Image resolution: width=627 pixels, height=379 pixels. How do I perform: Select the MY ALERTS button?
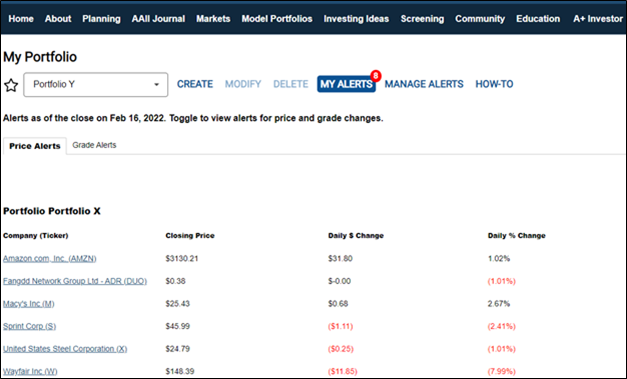[x=346, y=84]
